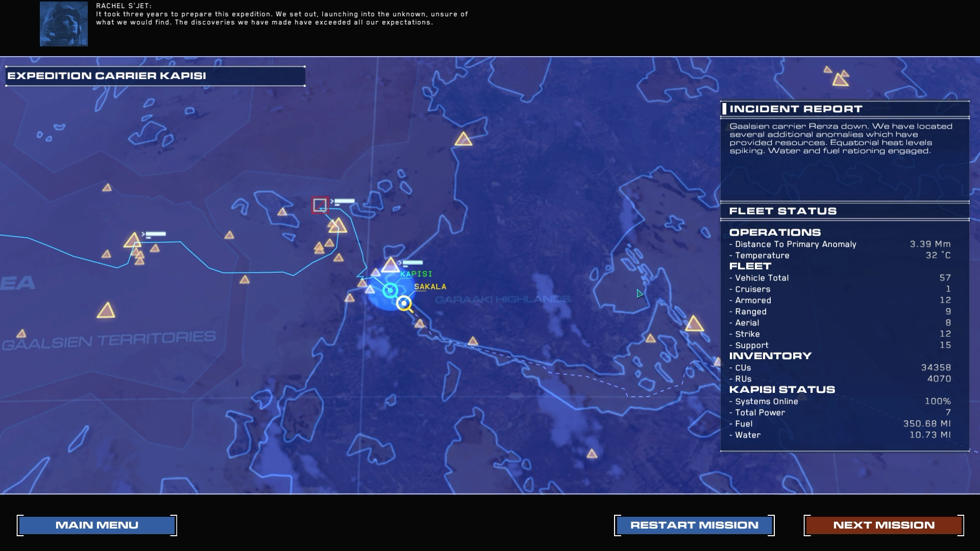The image size is (980, 551).
Task: Select large triangle left of Fleet Status panel
Action: click(694, 323)
